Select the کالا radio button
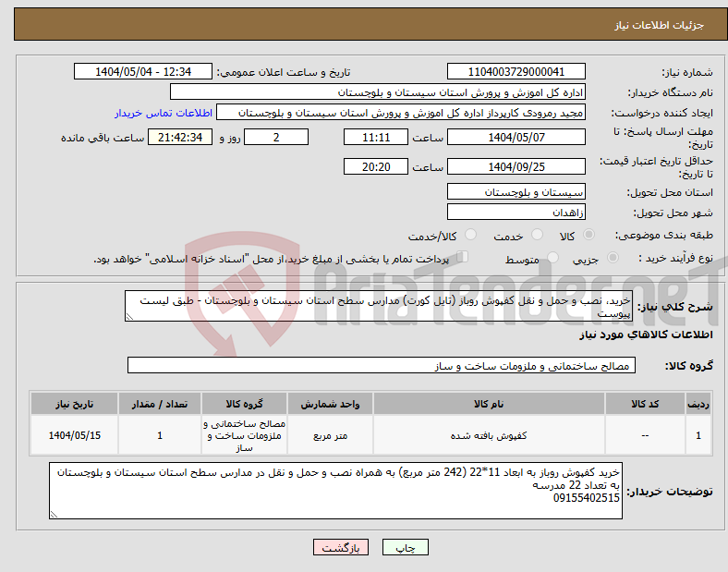728x572 pixels. coord(588,235)
